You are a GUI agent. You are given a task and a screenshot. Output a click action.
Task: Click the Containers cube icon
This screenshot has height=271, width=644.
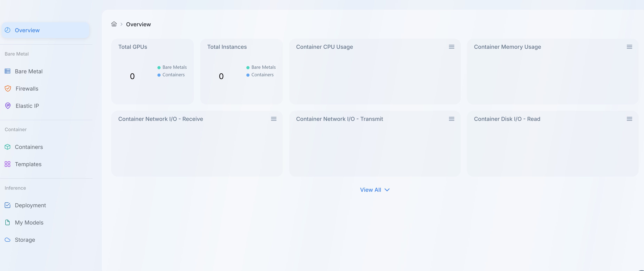[7, 147]
